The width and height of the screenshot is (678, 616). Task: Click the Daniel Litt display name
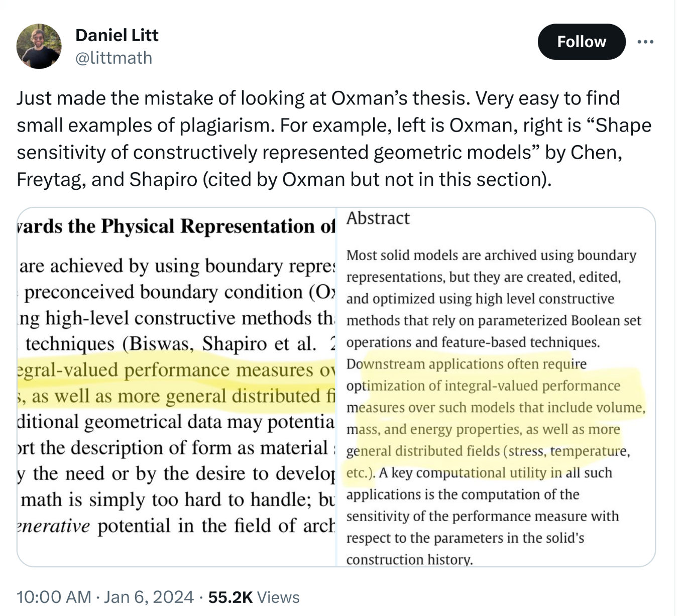[117, 35]
